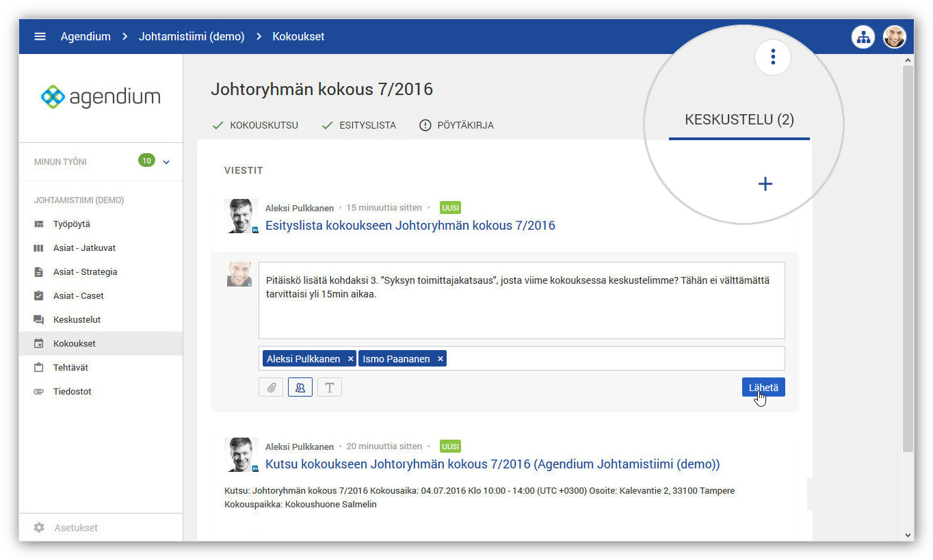Remove Aleksi Pulkkanen recipient tag
Image resolution: width=933 pixels, height=560 pixels.
(x=350, y=359)
